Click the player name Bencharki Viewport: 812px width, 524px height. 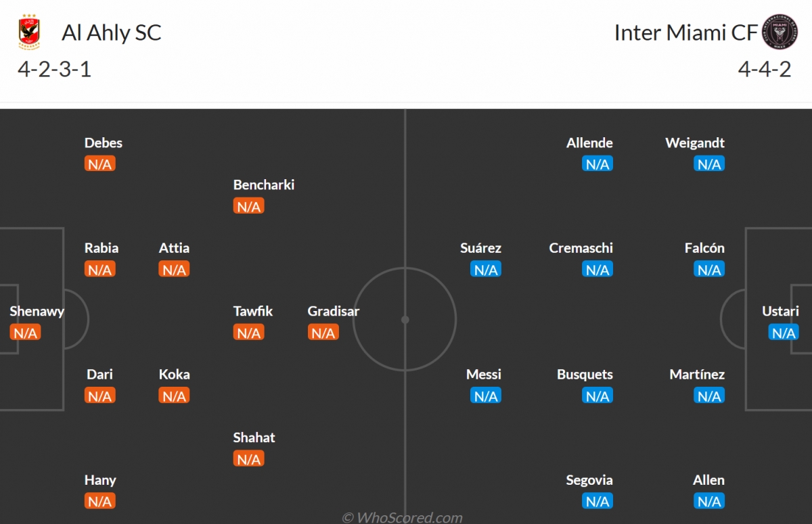[x=264, y=185]
